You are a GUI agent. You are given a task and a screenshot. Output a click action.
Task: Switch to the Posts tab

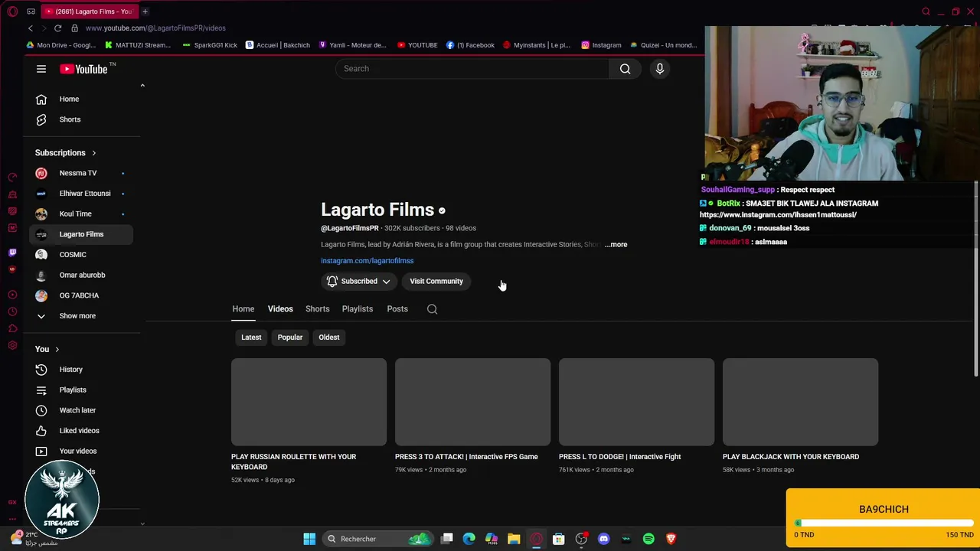coord(397,309)
